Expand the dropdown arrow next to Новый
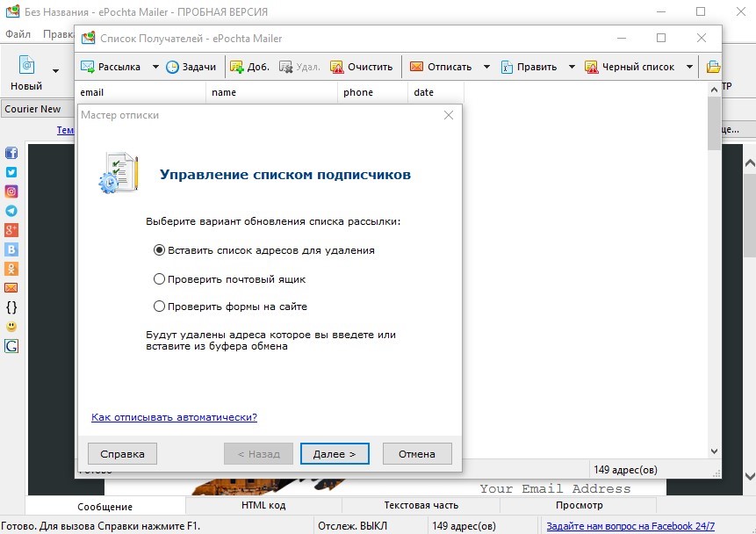This screenshot has height=534, width=756. pyautogui.click(x=56, y=71)
